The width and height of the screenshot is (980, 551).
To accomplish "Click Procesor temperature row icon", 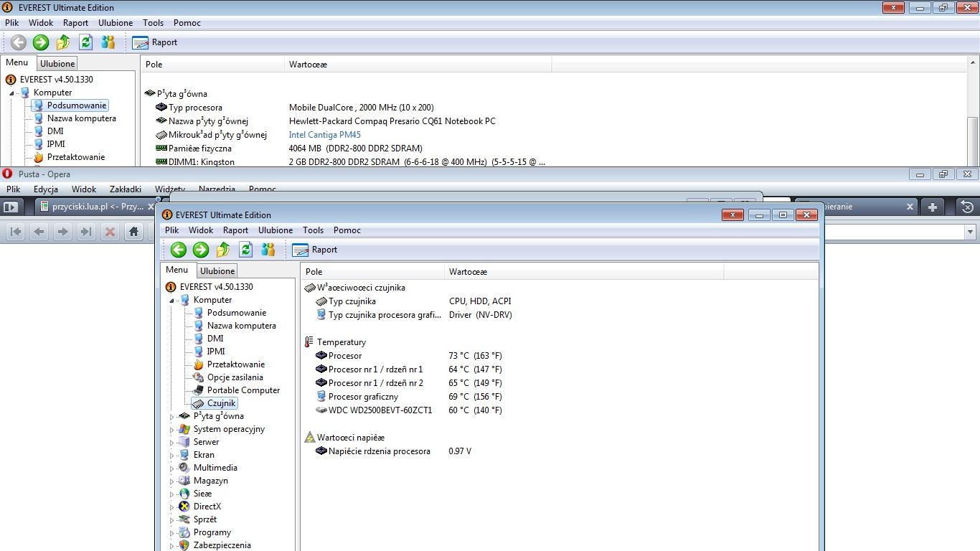I will pyautogui.click(x=321, y=356).
